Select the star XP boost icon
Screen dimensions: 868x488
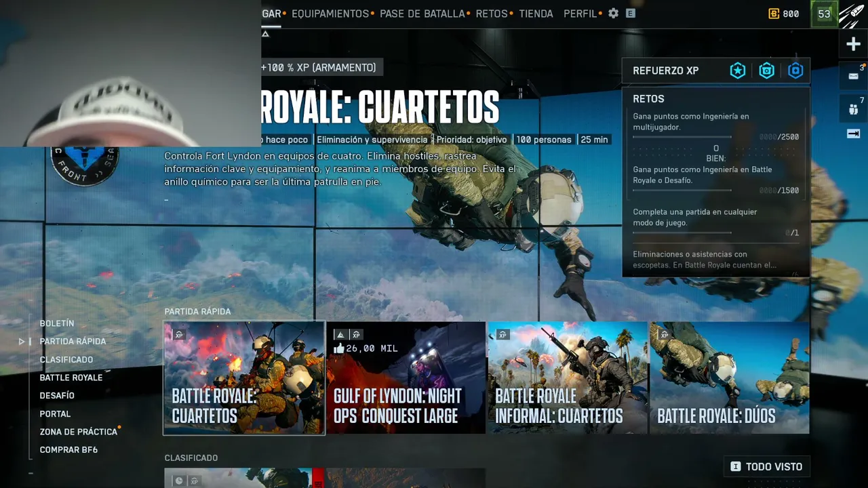[738, 70]
